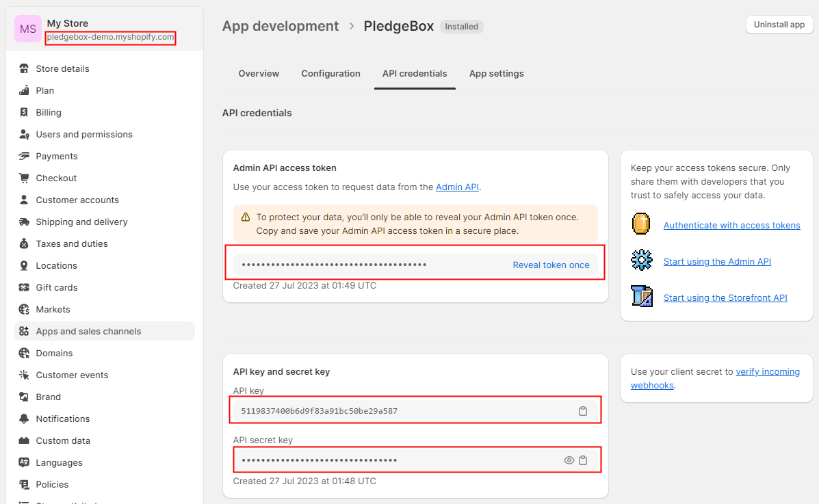Click 'Created 27 Jul 2023 at 01:49 UTC' text
Screen dimensions: 819x504
coord(304,286)
